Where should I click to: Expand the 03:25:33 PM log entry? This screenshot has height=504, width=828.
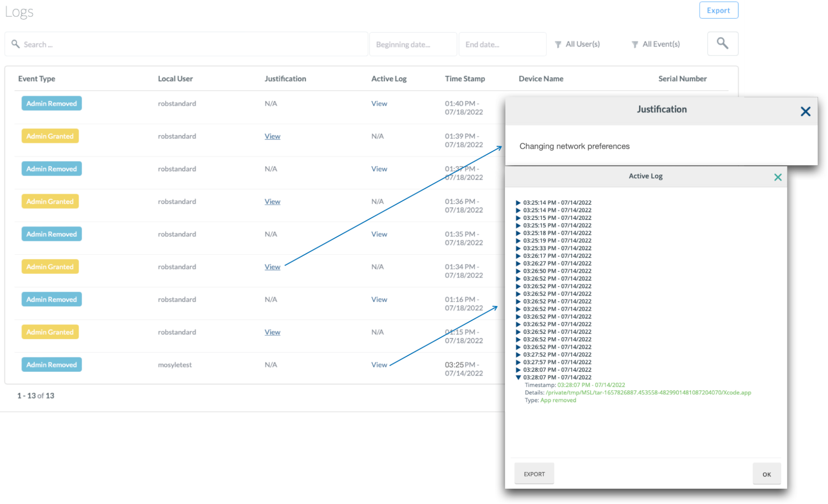pos(518,248)
